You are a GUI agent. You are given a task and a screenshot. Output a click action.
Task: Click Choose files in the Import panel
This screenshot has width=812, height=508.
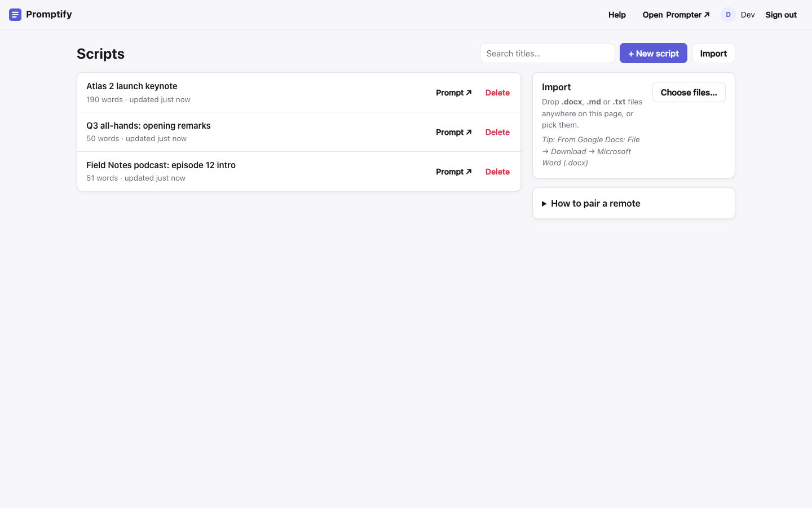(x=689, y=92)
